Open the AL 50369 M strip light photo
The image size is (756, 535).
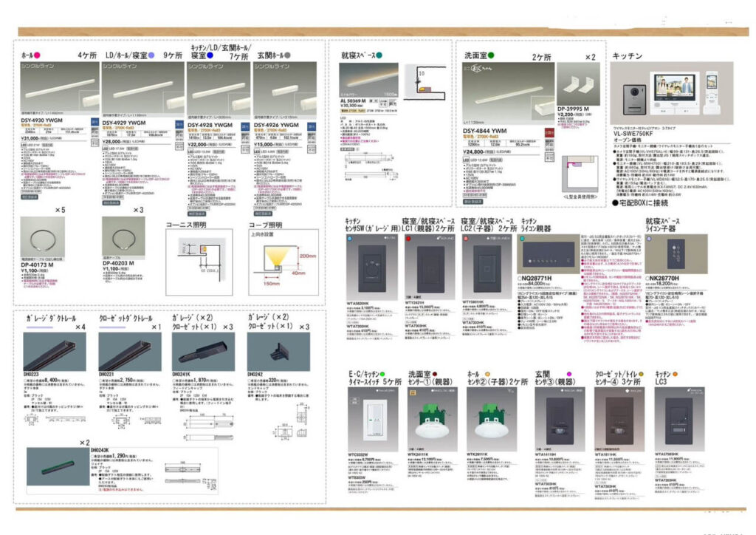click(369, 80)
